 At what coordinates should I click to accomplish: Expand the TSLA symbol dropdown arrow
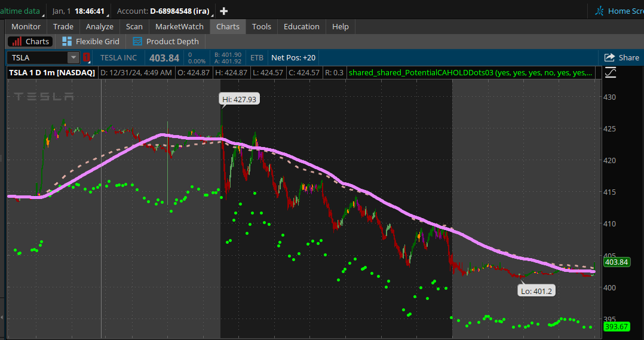(73, 57)
